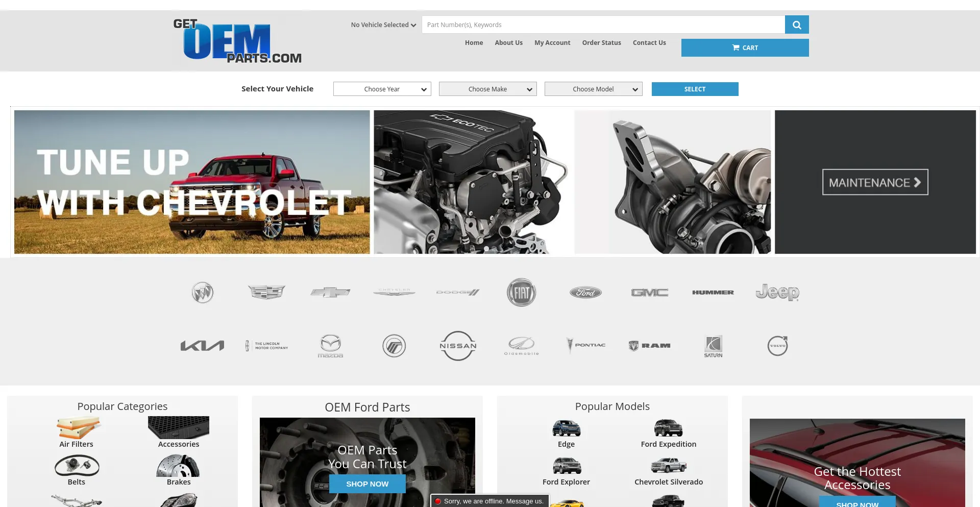The height and width of the screenshot is (507, 980).
Task: Open the Contact Us menu item
Action: coord(649,43)
